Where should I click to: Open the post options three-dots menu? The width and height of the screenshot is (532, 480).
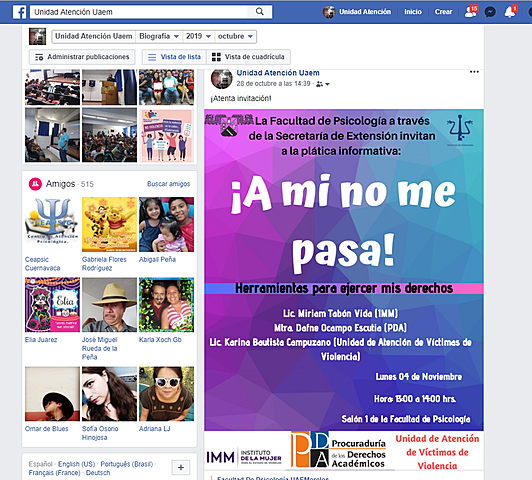pyautogui.click(x=474, y=72)
